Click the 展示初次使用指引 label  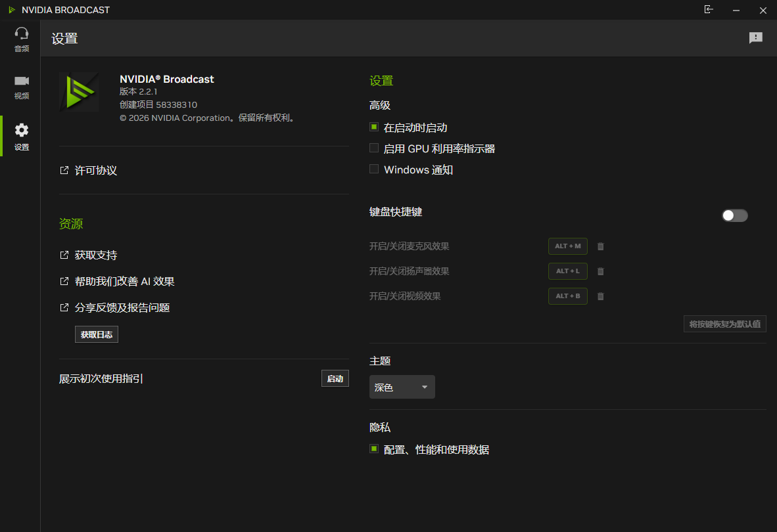[x=101, y=378]
